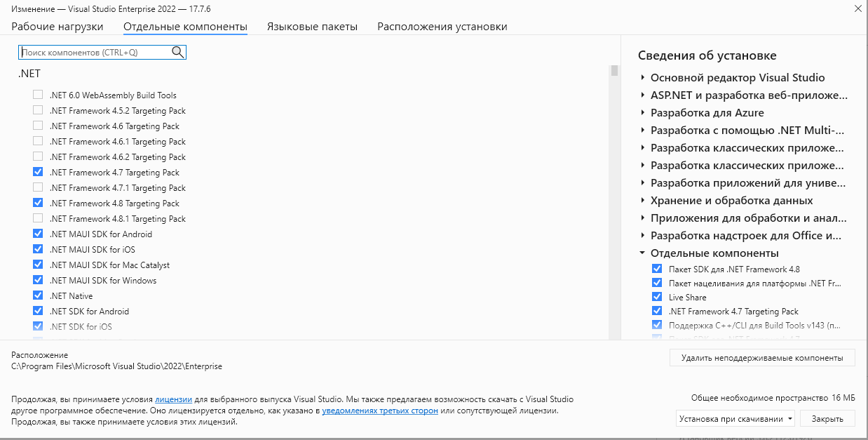Toggle .NET SDK for iOS checkbox
The image size is (868, 440).
tap(38, 326)
